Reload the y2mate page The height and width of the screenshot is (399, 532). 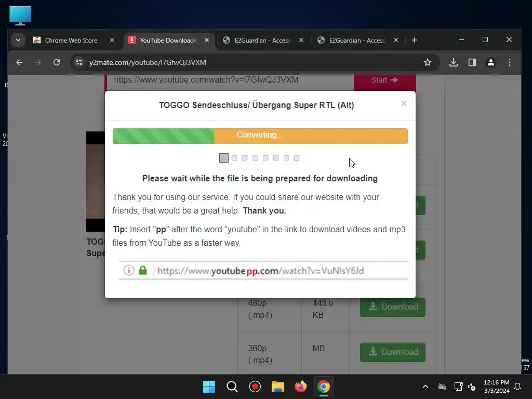tap(57, 62)
